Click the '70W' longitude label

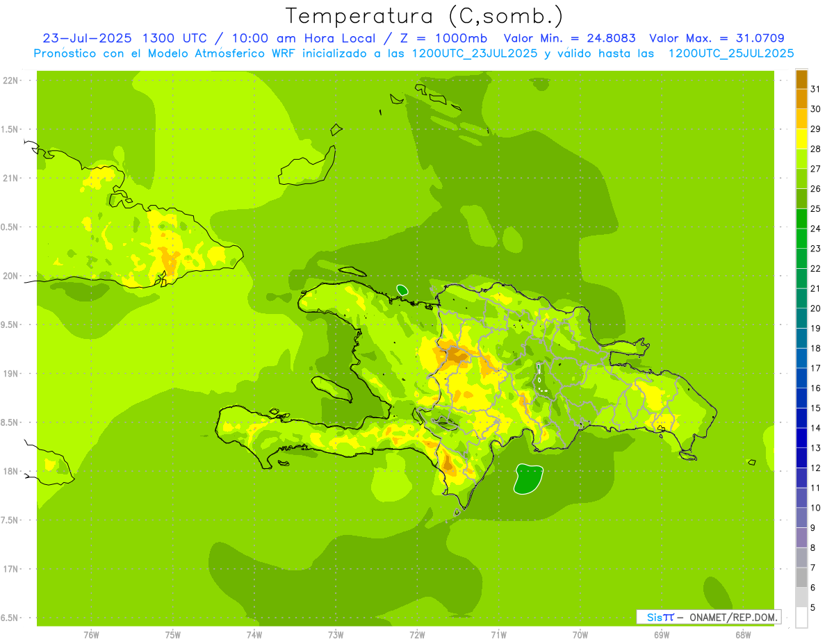(580, 635)
